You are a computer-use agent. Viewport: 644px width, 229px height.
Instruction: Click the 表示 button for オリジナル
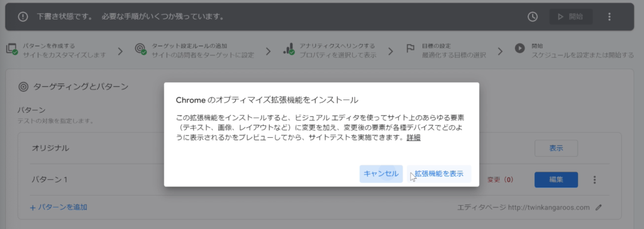(556, 148)
